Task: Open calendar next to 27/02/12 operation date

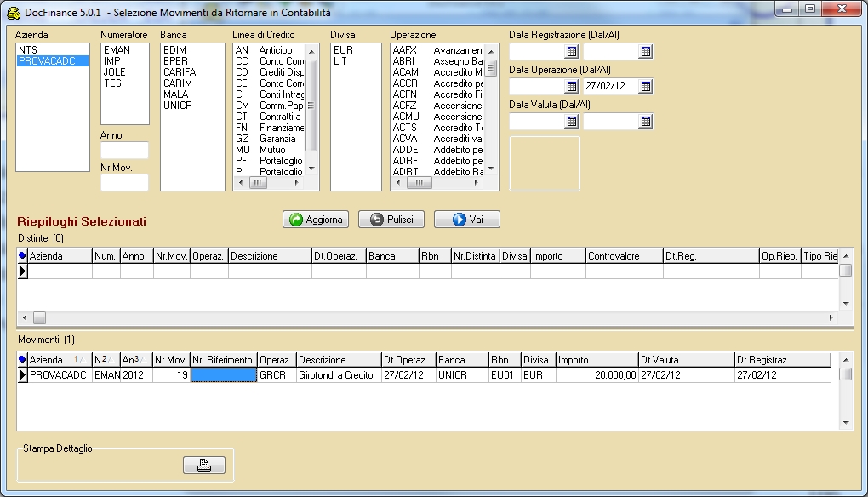Action: [645, 87]
